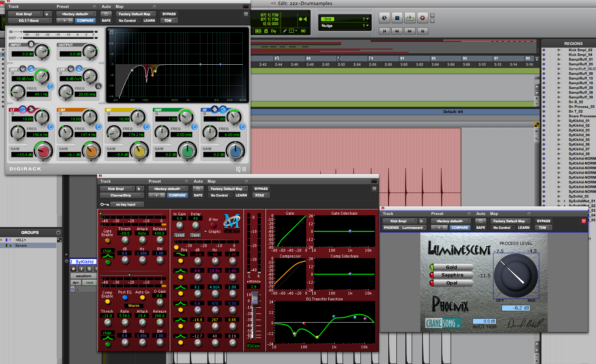Viewport: 596px width, 364px height.
Task: Click the EQ input phase invert icon
Action: (x=31, y=44)
